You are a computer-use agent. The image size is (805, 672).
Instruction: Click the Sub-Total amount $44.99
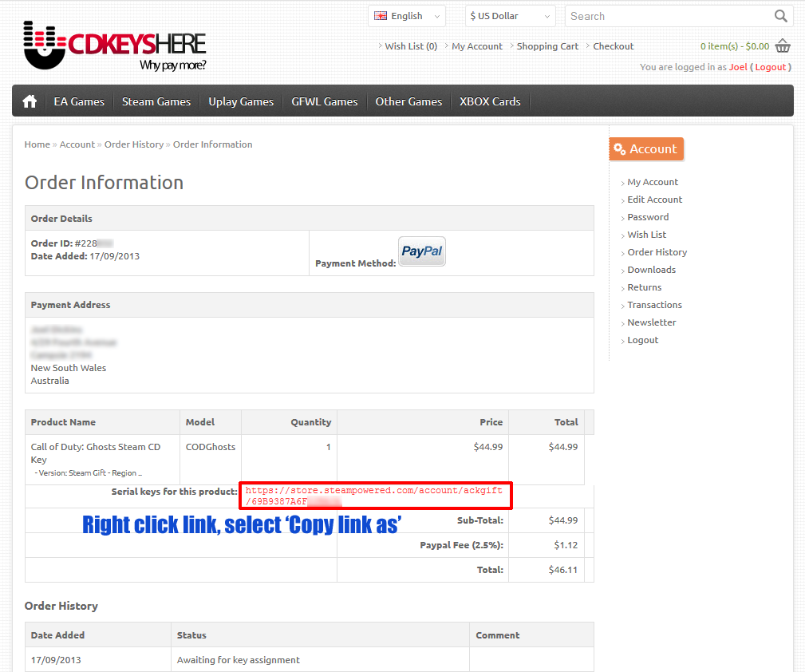point(562,520)
